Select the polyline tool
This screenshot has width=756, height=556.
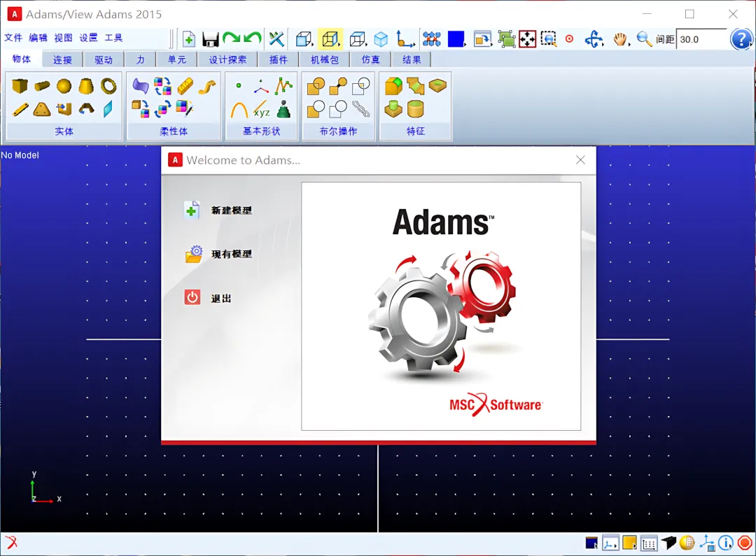coord(283,86)
